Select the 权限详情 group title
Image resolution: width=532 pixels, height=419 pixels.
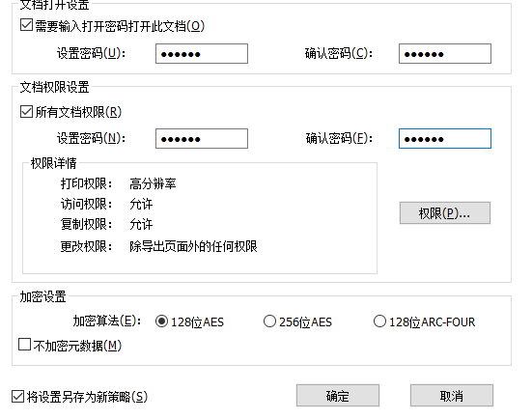pyautogui.click(x=54, y=163)
